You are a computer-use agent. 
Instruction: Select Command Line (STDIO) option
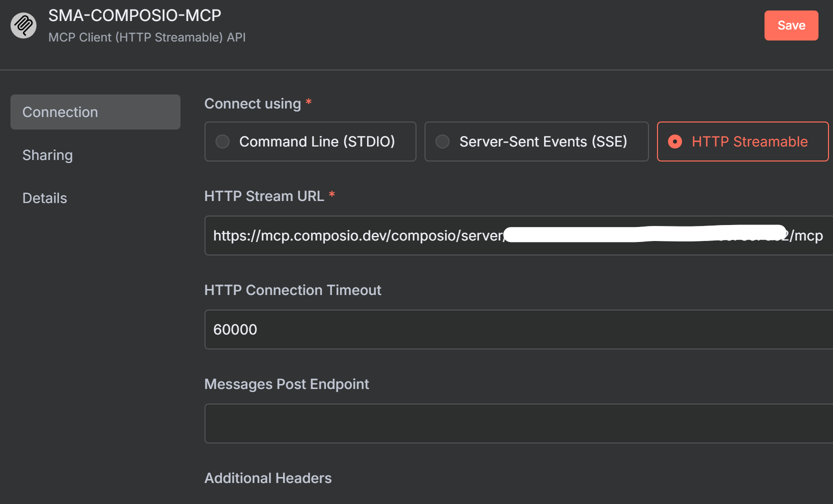310,141
